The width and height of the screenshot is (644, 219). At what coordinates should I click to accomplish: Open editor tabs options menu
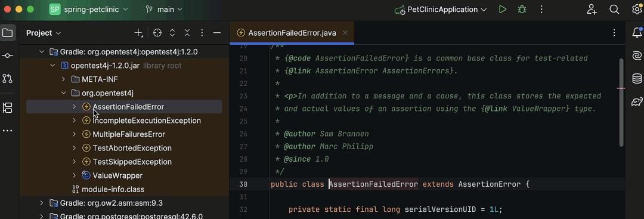pyautogui.click(x=614, y=33)
